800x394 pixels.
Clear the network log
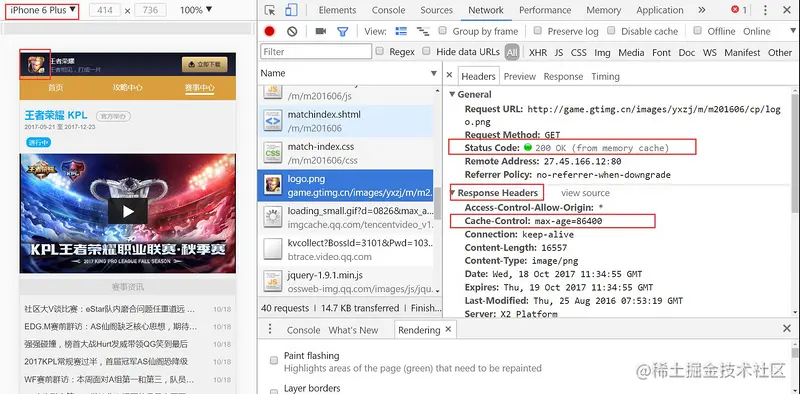coord(292,31)
